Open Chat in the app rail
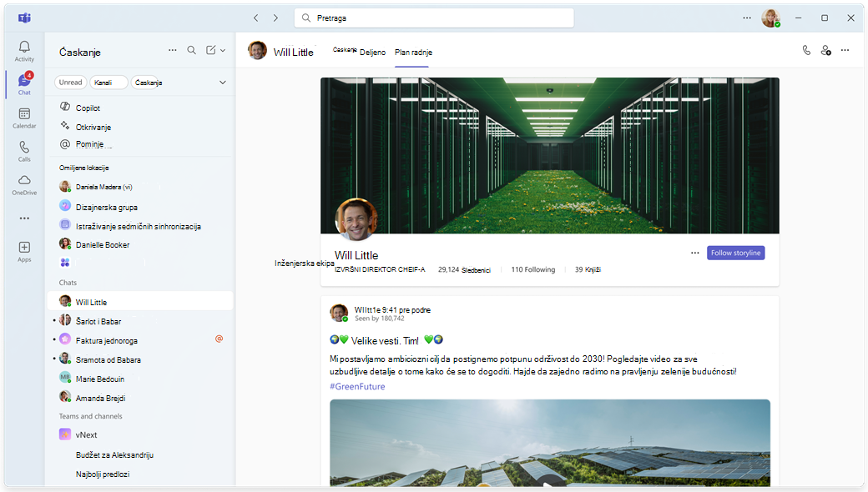Screen dimensions: 868x492 click(x=24, y=84)
